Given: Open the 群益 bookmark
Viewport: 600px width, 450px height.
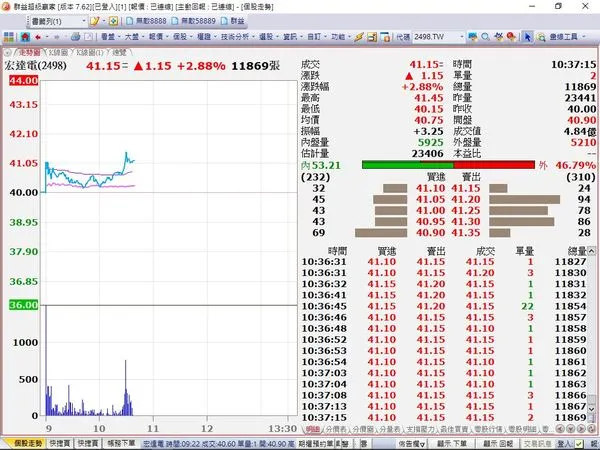Looking at the screenshot, I should [233, 21].
